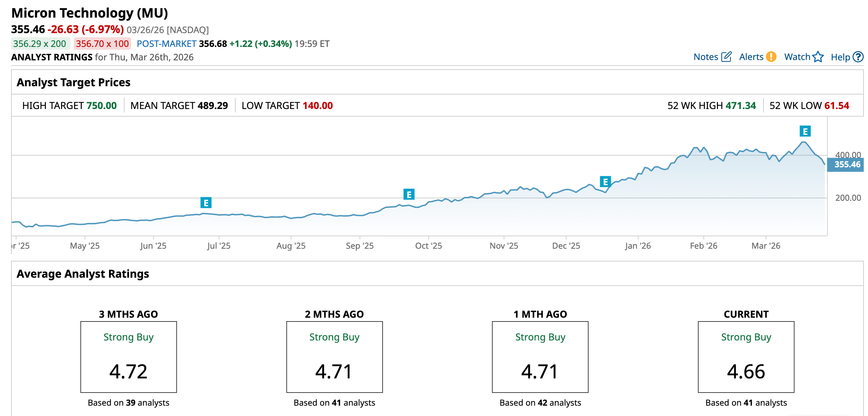Select the CURRENT 4.66 rating box
This screenshot has width=868, height=416.
pos(746,357)
